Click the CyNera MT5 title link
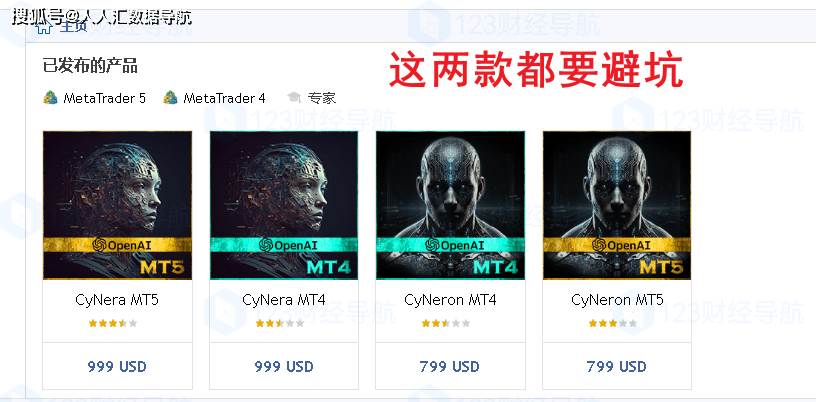Screen dimensions: 816x402 [117, 300]
